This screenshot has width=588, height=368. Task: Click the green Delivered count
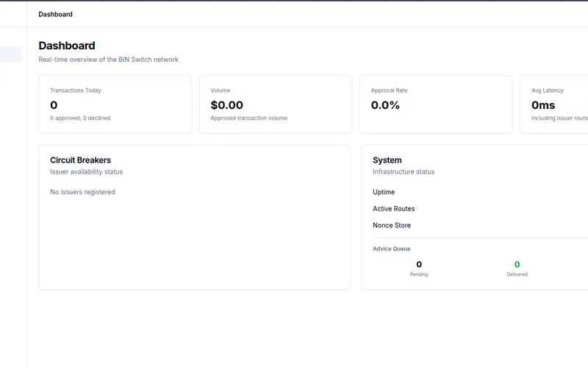tap(517, 264)
